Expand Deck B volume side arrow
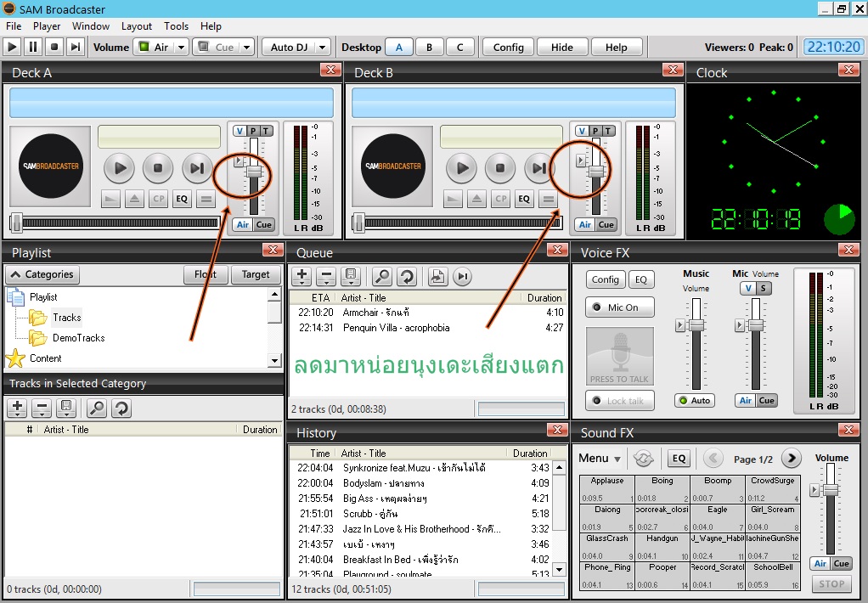This screenshot has height=603, width=868. pyautogui.click(x=581, y=161)
